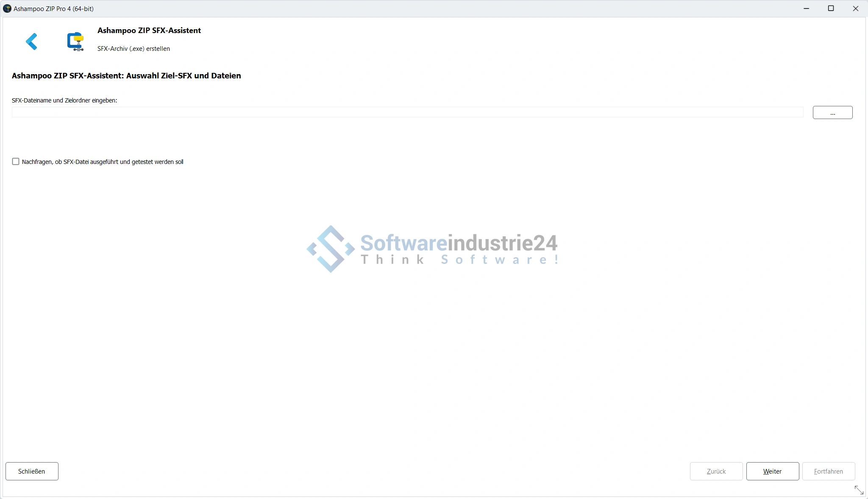The width and height of the screenshot is (868, 499).
Task: Click the Weiter button
Action: pos(772,471)
